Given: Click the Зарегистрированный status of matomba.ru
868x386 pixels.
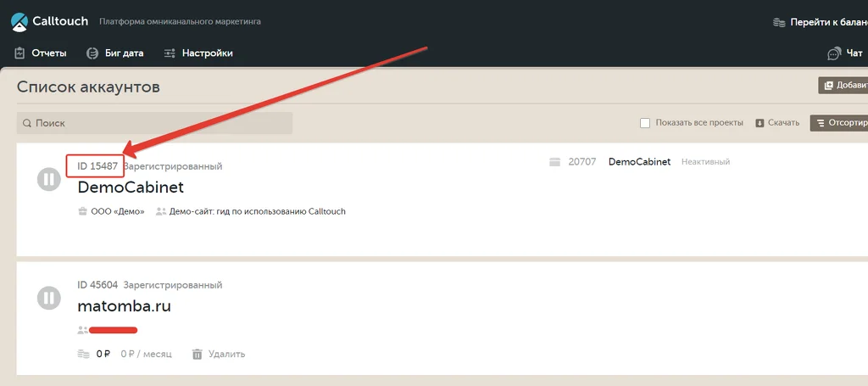Looking at the screenshot, I should 173,285.
